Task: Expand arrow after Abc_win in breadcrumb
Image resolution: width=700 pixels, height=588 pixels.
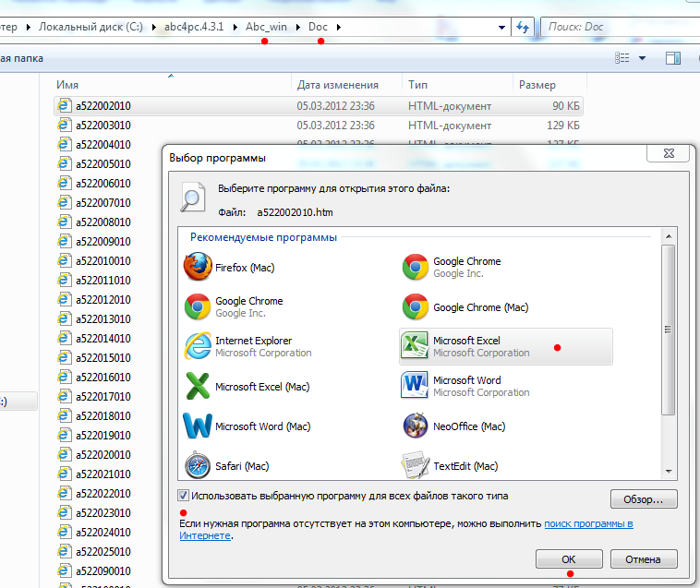Action: [x=297, y=27]
